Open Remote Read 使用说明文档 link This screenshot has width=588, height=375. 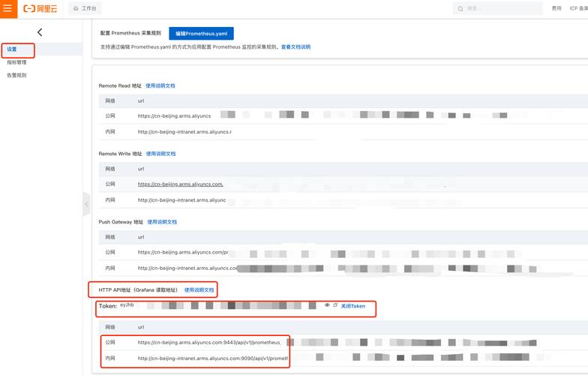point(160,85)
